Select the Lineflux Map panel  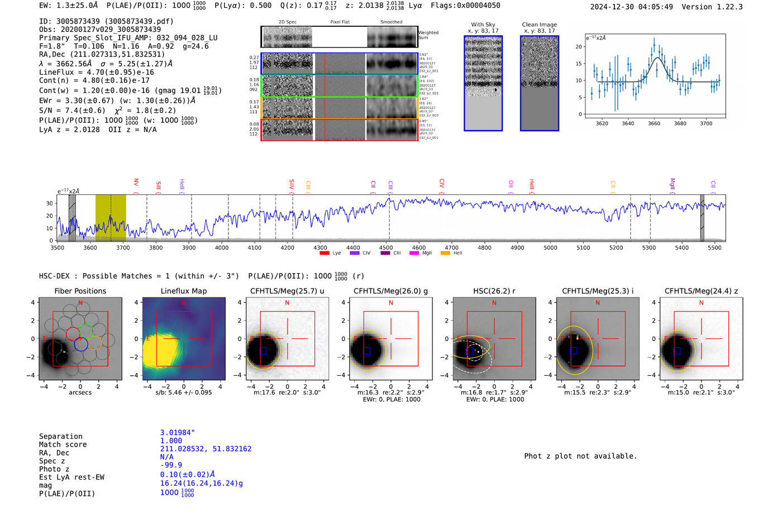184,338
